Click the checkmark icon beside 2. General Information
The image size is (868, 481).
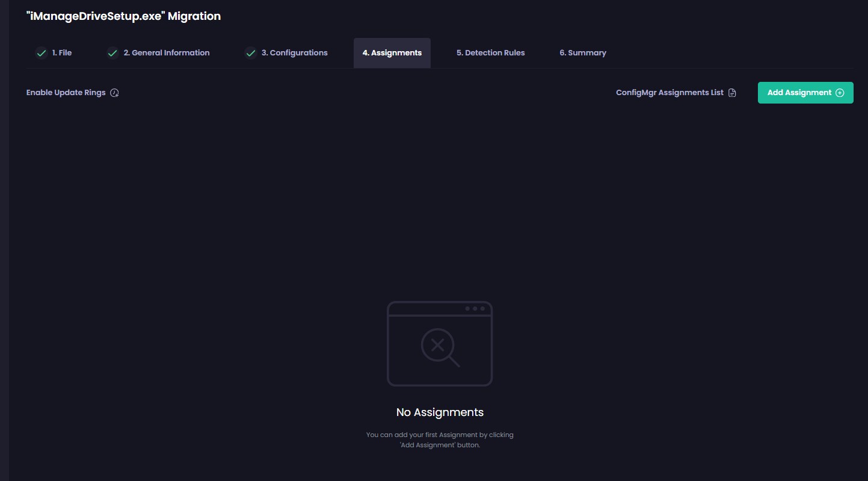[112, 53]
